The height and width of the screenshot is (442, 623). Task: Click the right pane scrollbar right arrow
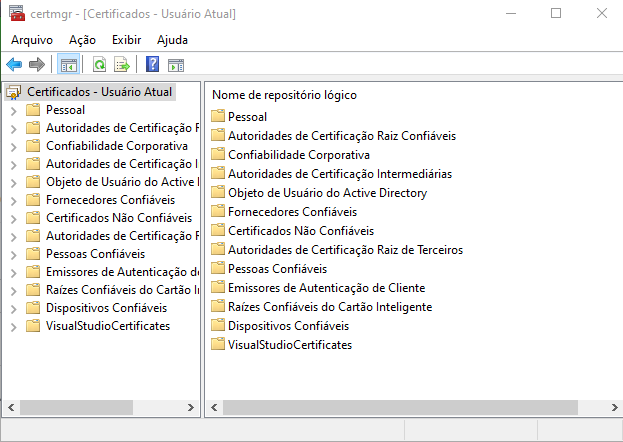click(611, 408)
